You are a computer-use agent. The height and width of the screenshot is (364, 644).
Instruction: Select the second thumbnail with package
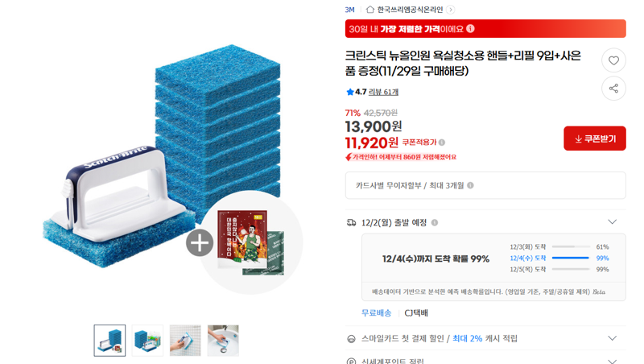tap(147, 341)
